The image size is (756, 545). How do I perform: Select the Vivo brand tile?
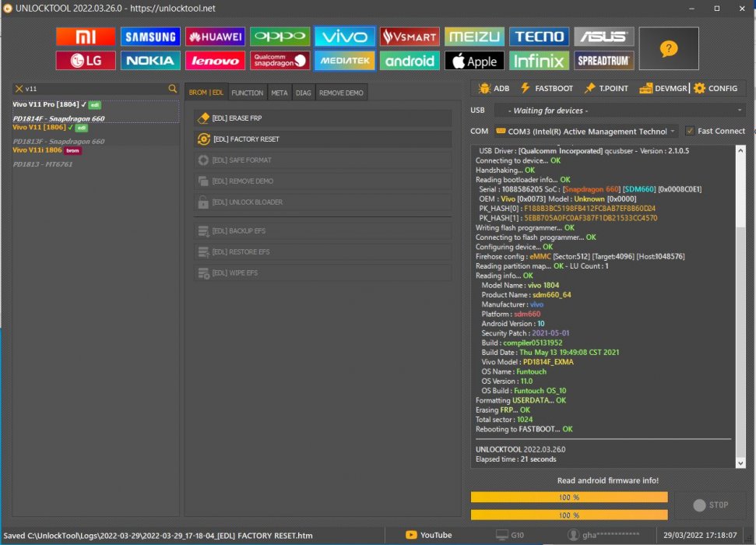[x=345, y=37]
